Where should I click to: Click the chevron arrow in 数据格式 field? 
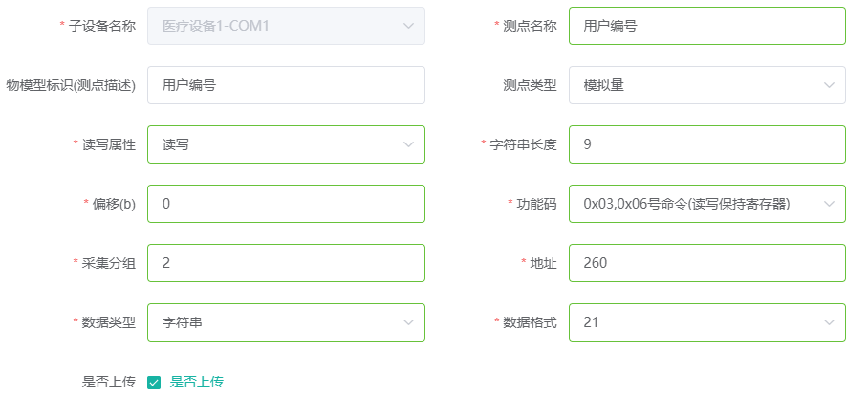(x=829, y=322)
